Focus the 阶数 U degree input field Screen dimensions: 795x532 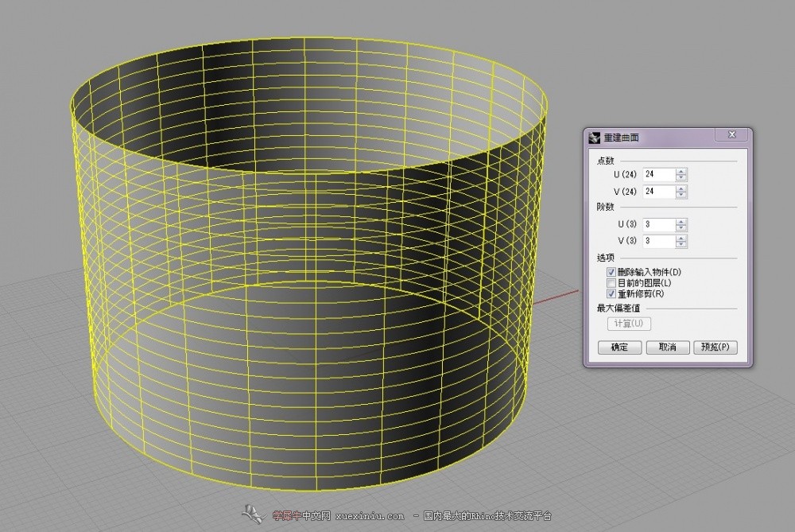659,224
